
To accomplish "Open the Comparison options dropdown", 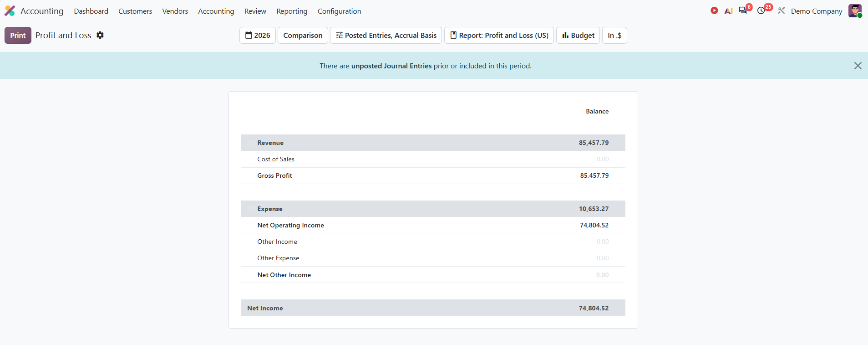I will point(303,36).
